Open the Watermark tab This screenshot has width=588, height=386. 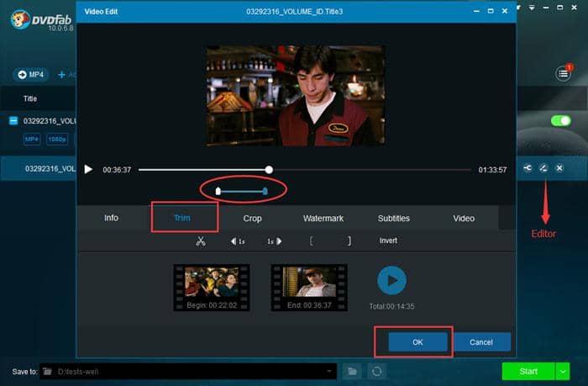pos(323,218)
